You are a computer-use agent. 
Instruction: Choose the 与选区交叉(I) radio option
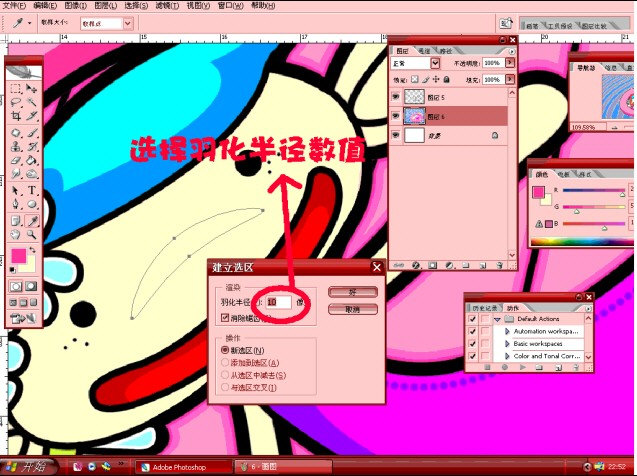point(225,387)
